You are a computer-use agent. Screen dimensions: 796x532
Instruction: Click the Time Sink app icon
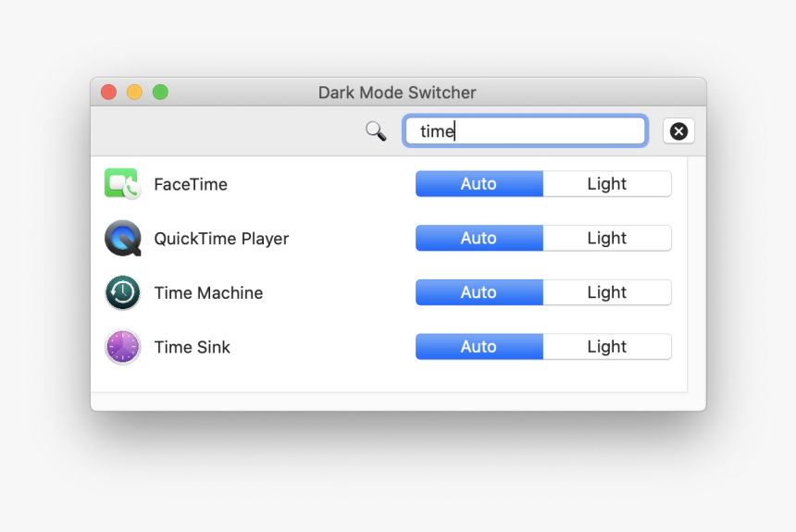[122, 347]
